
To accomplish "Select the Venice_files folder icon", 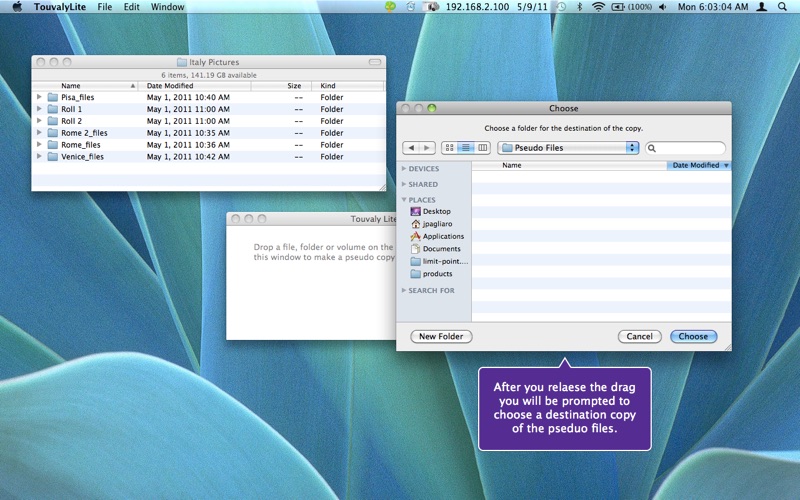I will click(x=53, y=157).
